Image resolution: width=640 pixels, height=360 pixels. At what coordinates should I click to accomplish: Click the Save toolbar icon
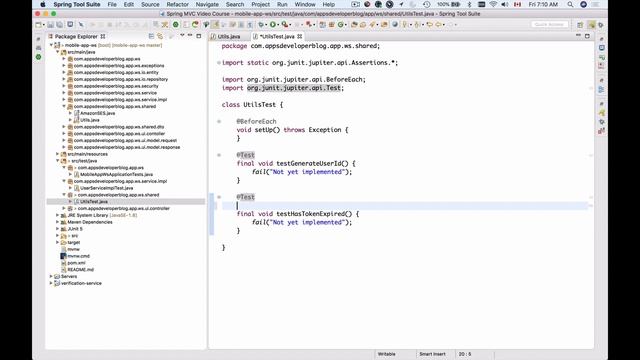coord(51,25)
